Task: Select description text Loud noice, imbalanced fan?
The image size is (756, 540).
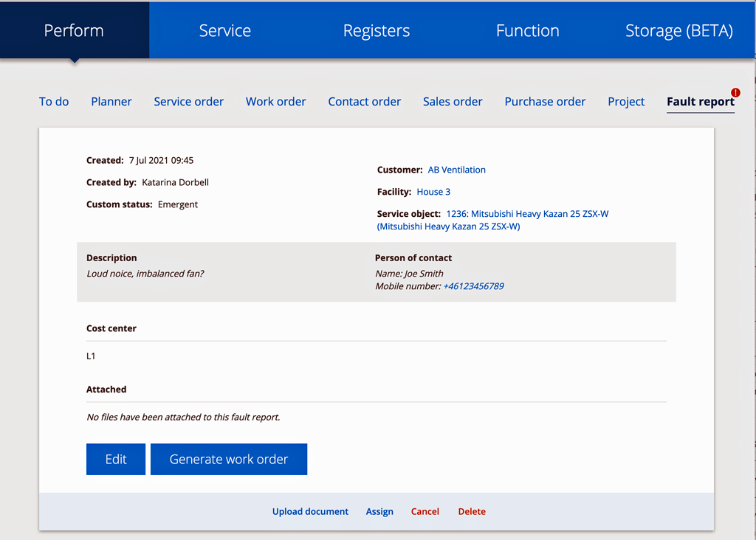Action: [x=145, y=274]
